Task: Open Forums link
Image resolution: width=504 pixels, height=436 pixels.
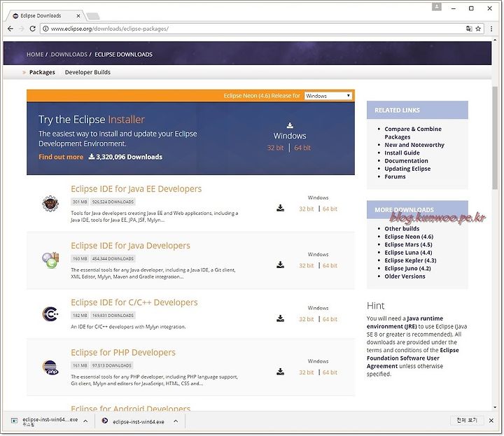Action: [395, 177]
